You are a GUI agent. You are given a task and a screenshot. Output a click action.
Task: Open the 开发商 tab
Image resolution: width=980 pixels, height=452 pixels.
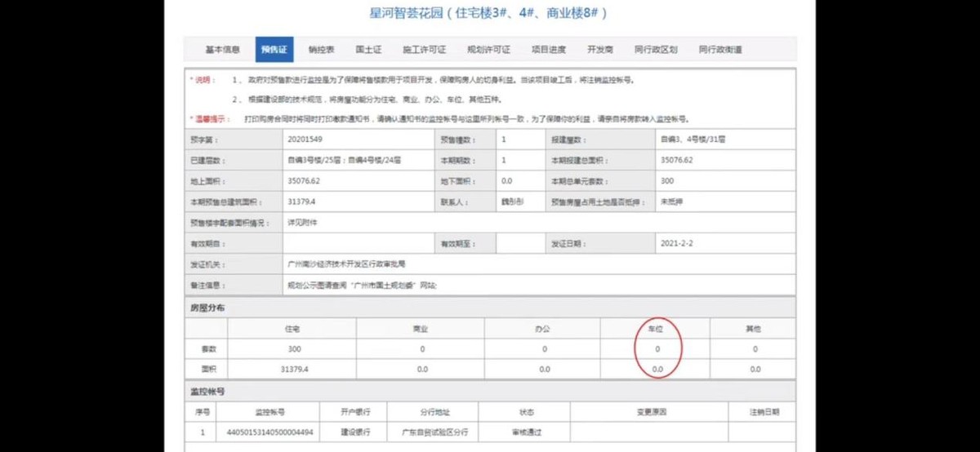600,50
